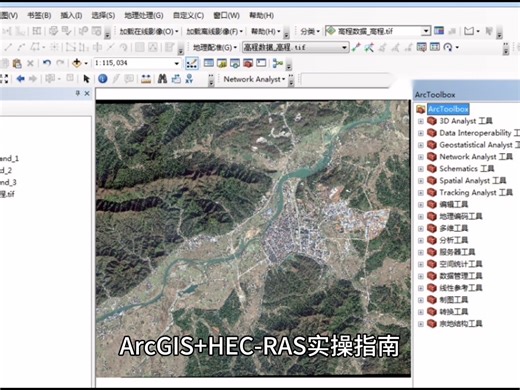The width and height of the screenshot is (520, 390).
Task: Open the Network Analyst dropdown
Action: [254, 79]
